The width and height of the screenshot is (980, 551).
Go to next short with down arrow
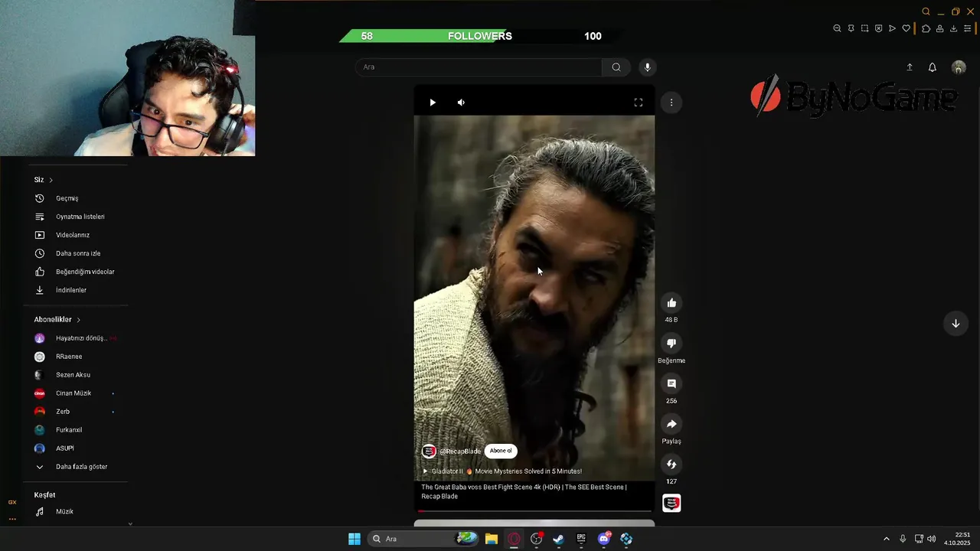pos(955,324)
